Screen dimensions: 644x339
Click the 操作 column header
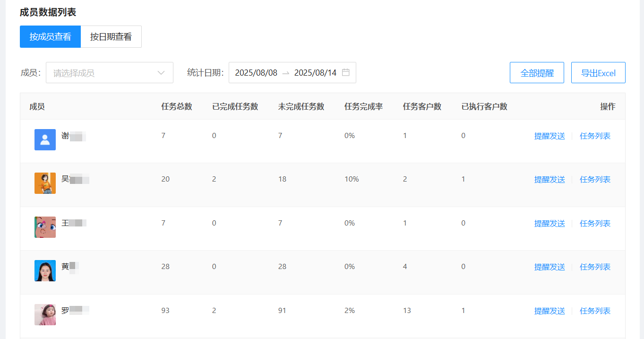pyautogui.click(x=608, y=106)
